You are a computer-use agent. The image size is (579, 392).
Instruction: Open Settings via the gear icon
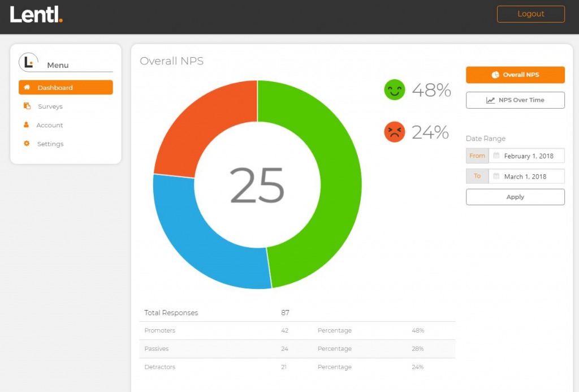pos(26,144)
